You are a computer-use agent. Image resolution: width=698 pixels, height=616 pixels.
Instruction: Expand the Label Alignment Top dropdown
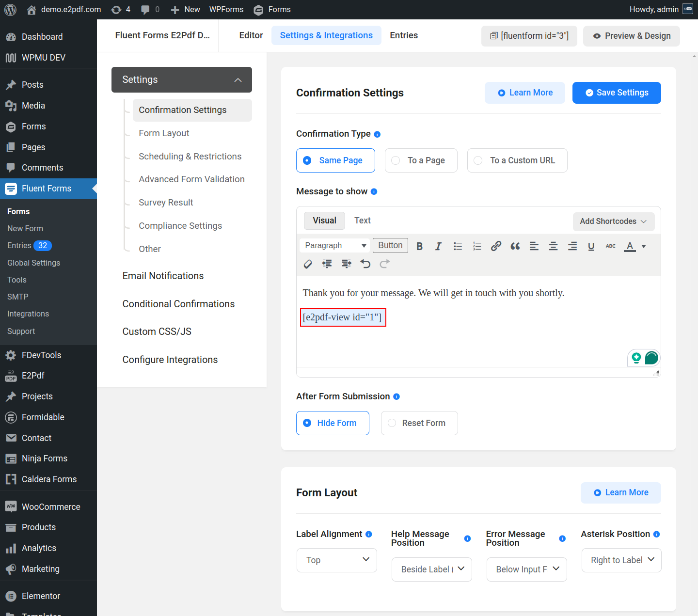click(x=336, y=560)
